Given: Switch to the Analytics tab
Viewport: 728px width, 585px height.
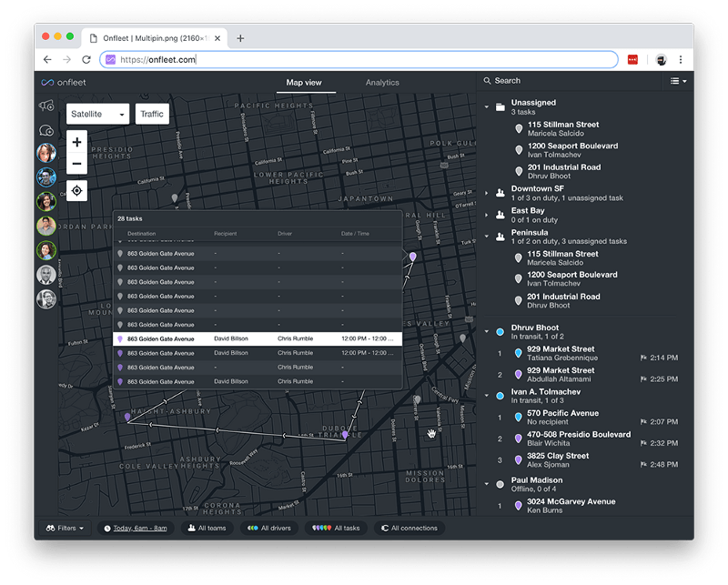Looking at the screenshot, I should [382, 83].
